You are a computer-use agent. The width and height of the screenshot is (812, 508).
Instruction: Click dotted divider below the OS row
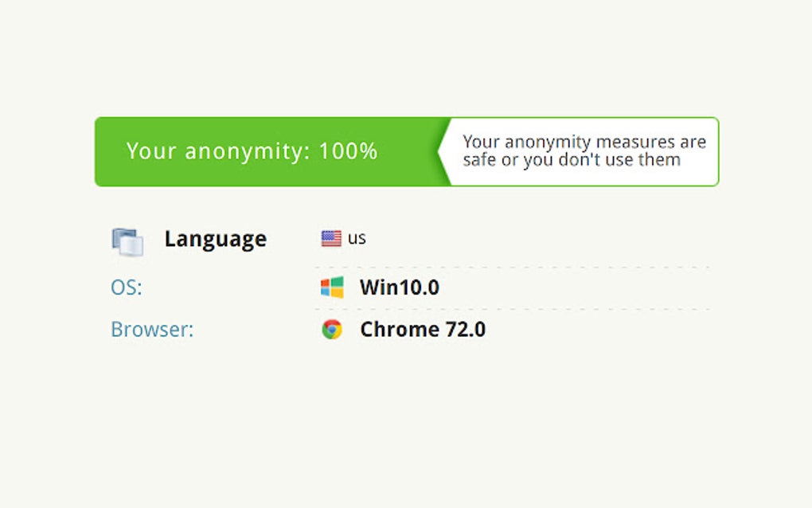point(511,309)
